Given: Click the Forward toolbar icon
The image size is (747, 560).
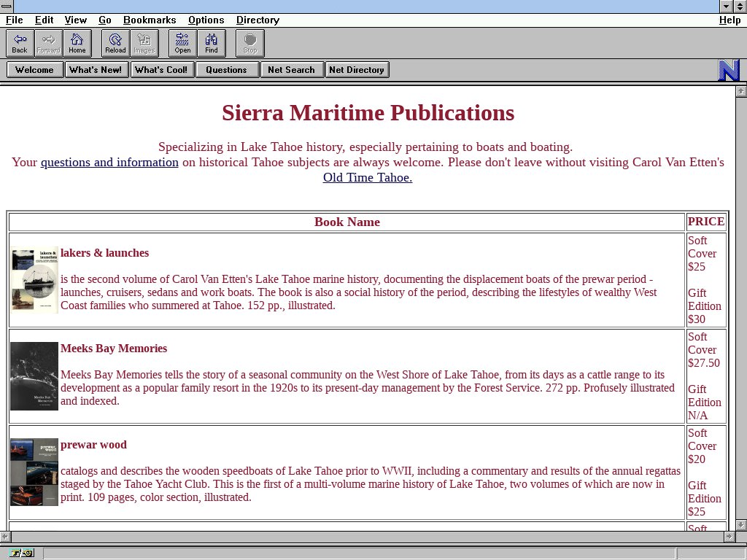Looking at the screenshot, I should coord(48,43).
